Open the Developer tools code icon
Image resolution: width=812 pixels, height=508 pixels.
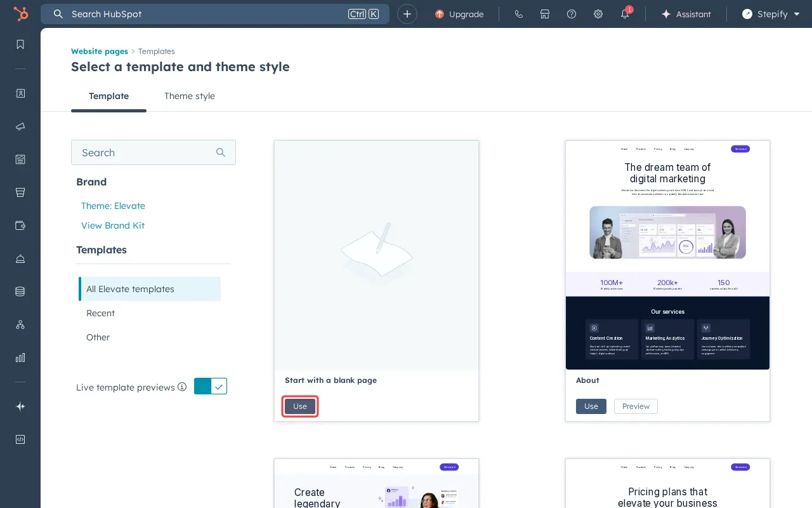(20, 439)
